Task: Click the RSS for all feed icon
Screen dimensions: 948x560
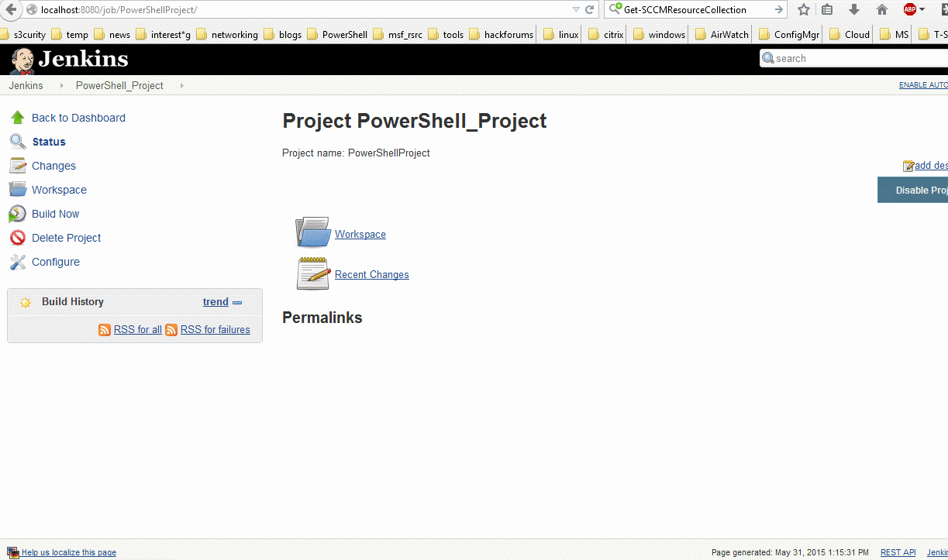Action: click(x=105, y=330)
